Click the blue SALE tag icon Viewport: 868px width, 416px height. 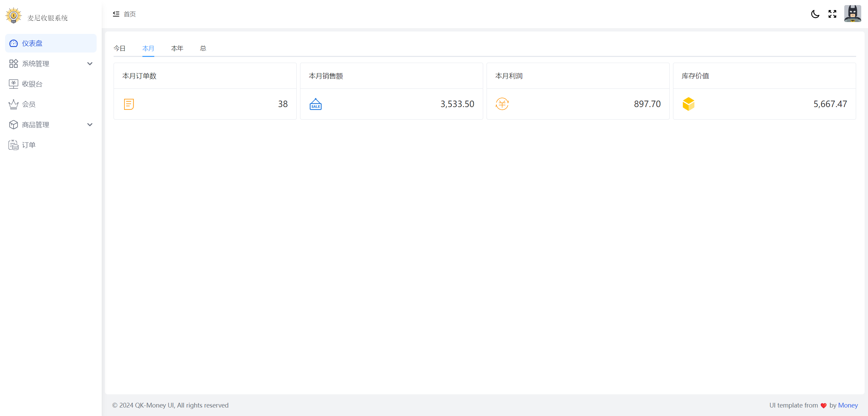point(316,104)
